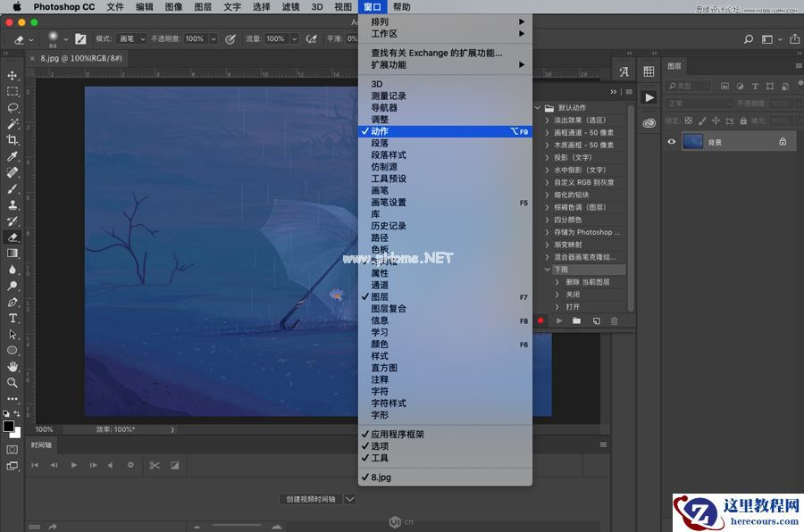Screen dimensions: 804x532
Task: Click the 背景 layer thumbnail
Action: pyautogui.click(x=692, y=142)
